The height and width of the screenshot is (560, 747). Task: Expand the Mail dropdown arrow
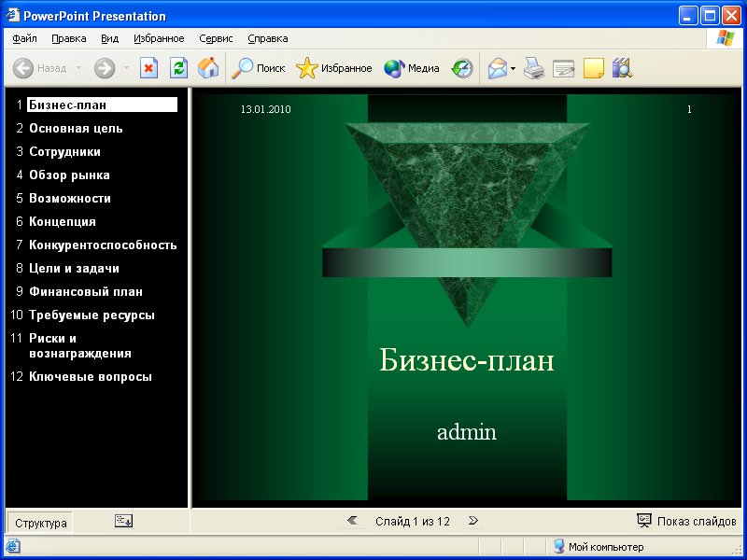coord(513,68)
